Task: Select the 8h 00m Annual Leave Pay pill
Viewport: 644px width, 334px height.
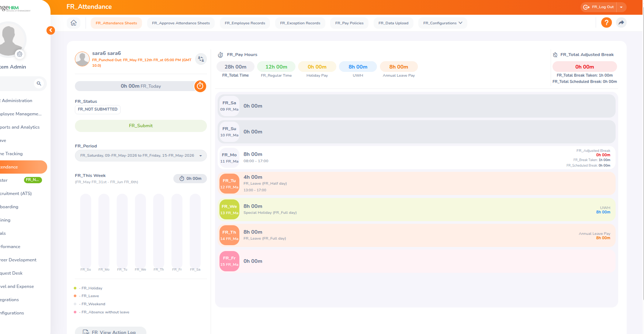Action: coord(399,67)
